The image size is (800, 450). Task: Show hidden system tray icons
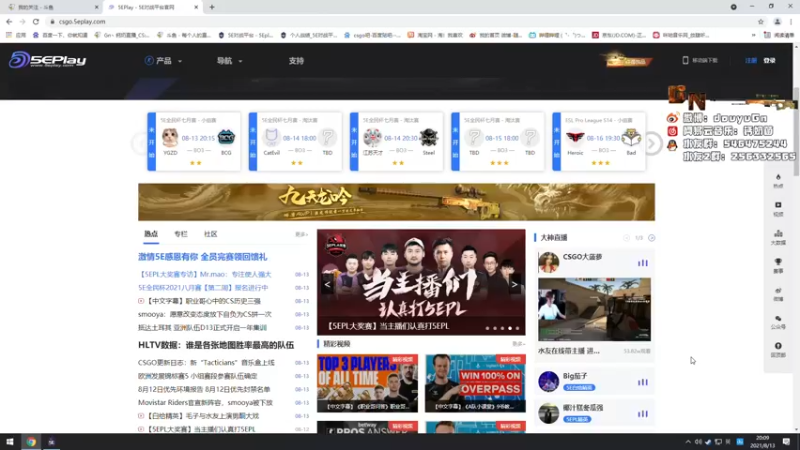coord(688,442)
